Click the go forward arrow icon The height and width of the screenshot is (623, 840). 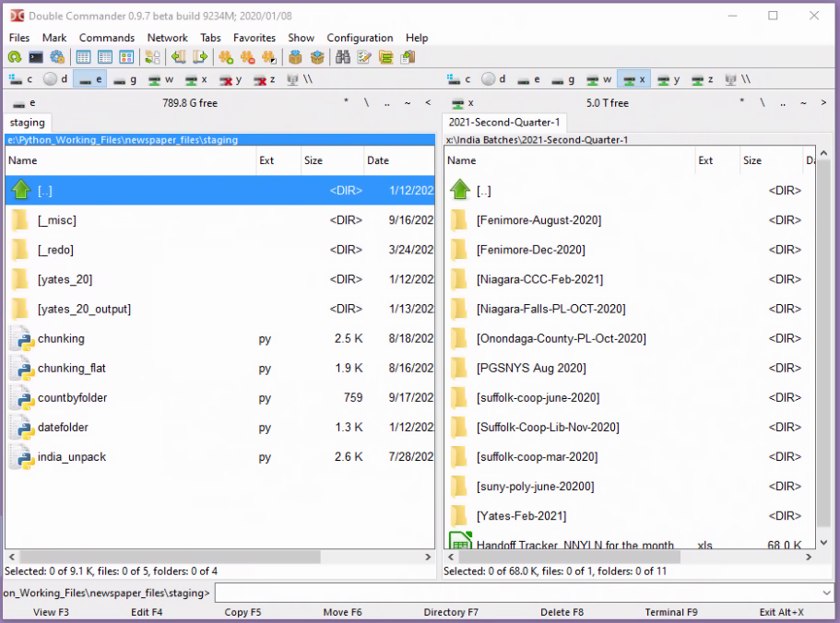point(200,57)
